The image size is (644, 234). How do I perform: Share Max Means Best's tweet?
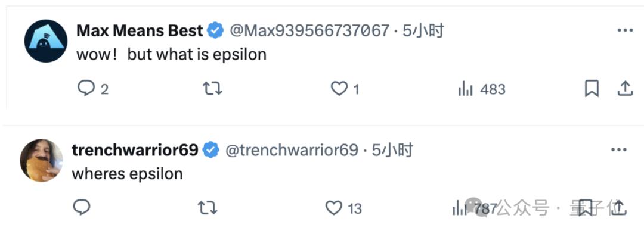coord(625,88)
